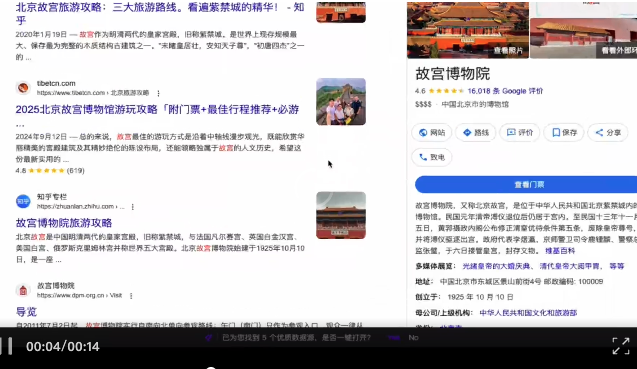The width and height of the screenshot is (637, 369).
Task: Save the place with the 保存 button
Action: coord(564,132)
